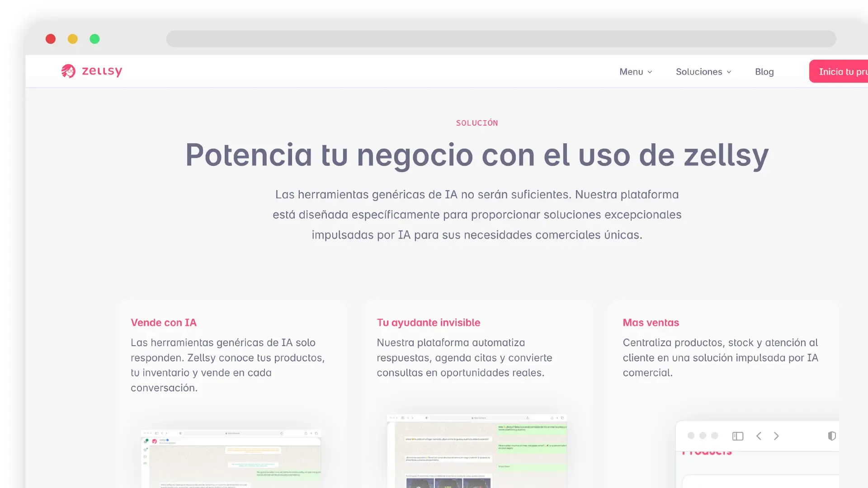
Task: Click the green window dot
Action: [94, 39]
